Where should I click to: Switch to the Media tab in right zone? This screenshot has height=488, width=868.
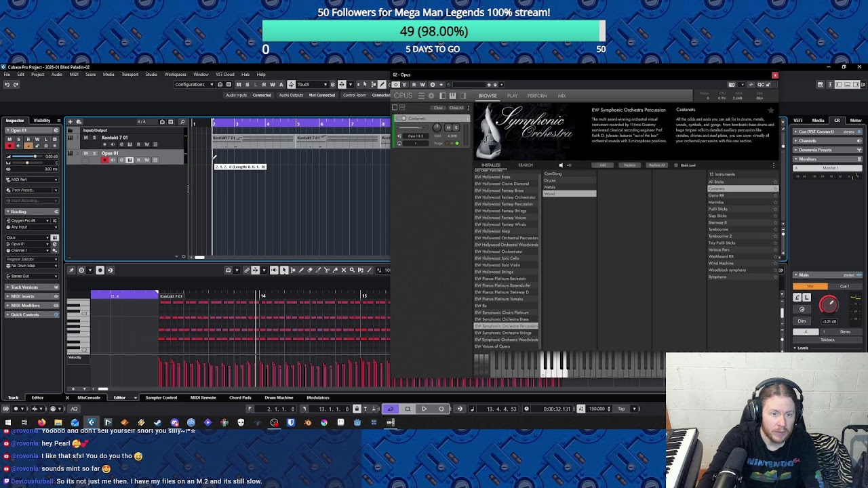pos(818,121)
